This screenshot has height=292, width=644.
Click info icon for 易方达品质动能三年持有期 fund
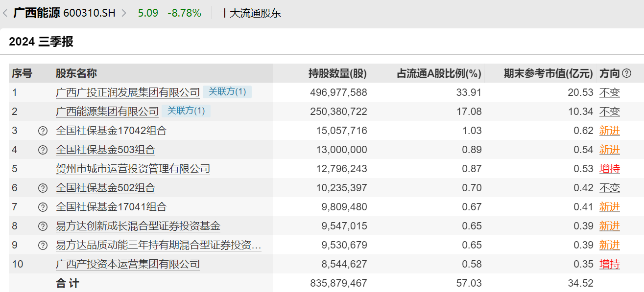(43, 246)
